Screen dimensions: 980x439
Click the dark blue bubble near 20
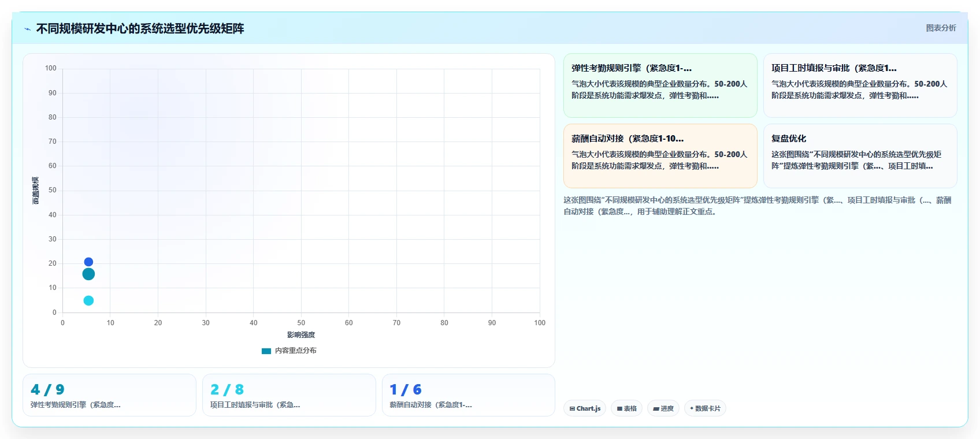[x=88, y=262]
